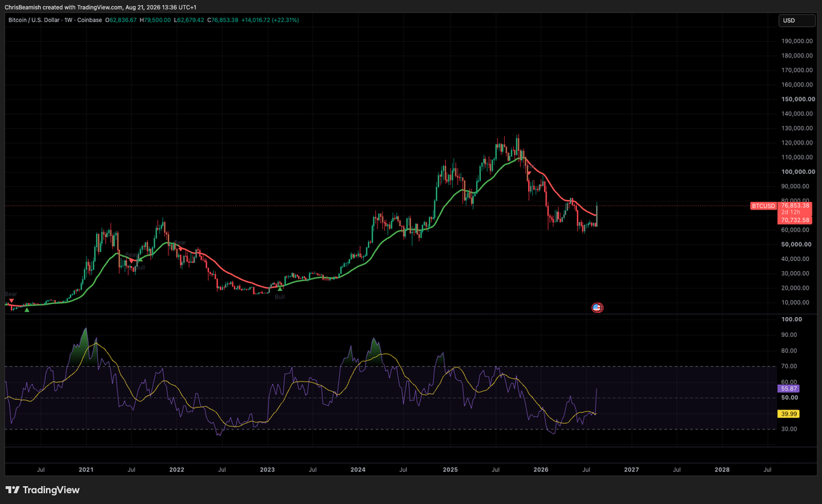Screen dimensions: 822x504
Task: Click the red down-triangle signal in late 2025
Action: click(x=529, y=173)
